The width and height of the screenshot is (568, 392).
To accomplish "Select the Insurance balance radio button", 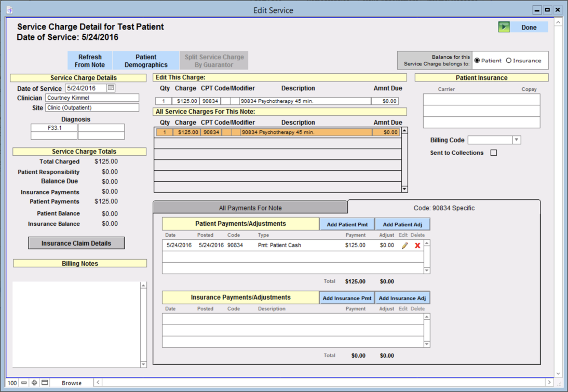I will [509, 60].
